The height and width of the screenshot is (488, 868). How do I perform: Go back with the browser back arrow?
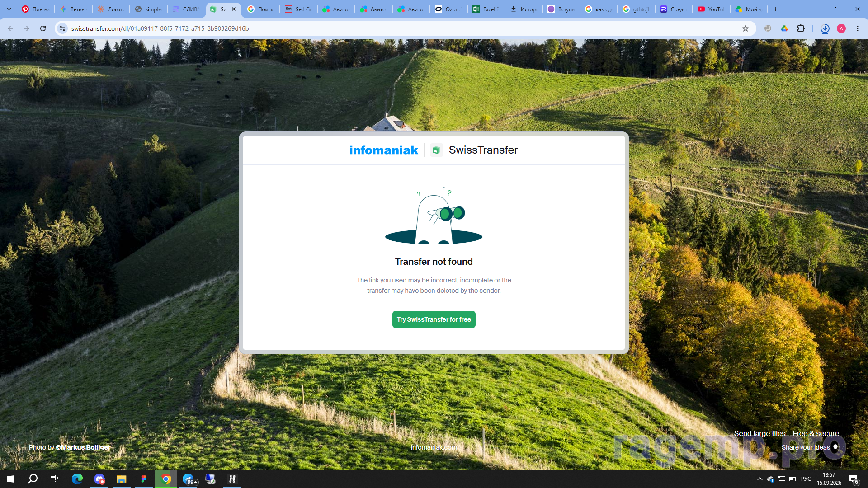click(10, 28)
